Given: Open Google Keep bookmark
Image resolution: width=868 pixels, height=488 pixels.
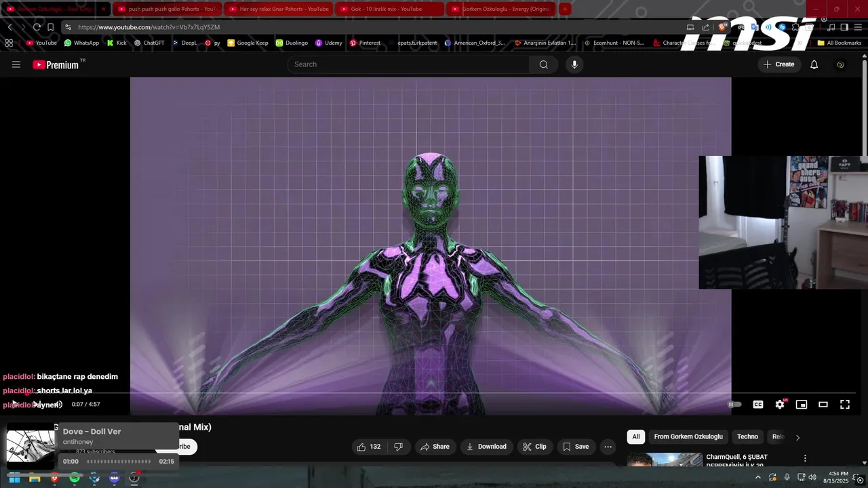Looking at the screenshot, I should 248,43.
